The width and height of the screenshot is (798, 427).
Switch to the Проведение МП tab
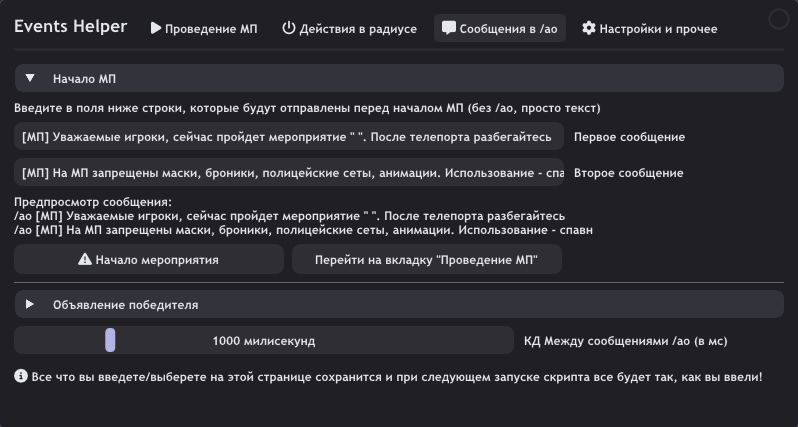click(204, 28)
